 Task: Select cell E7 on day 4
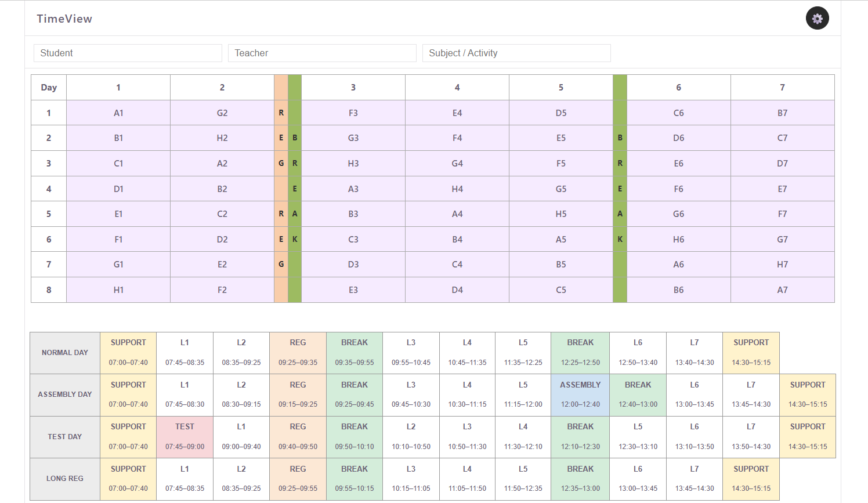783,189
